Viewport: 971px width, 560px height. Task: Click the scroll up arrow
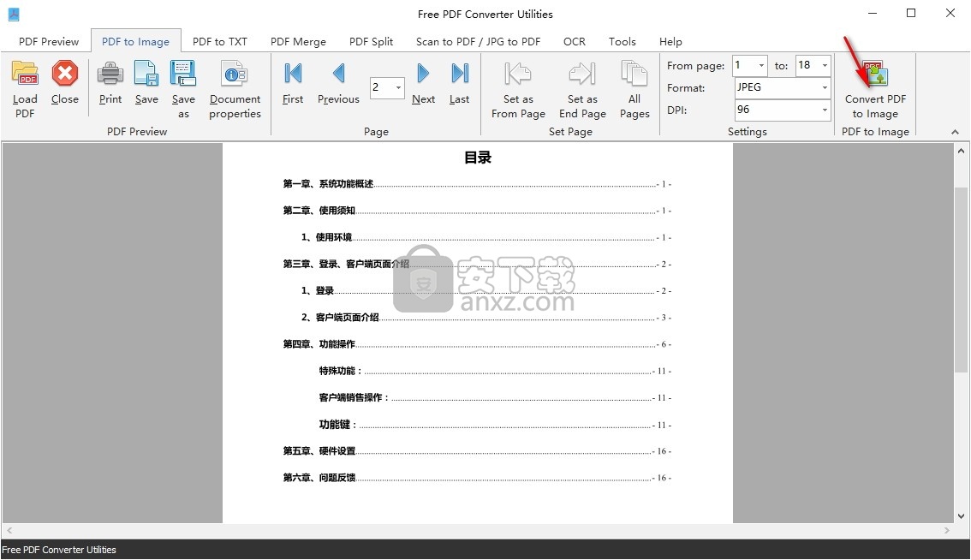[x=961, y=151]
